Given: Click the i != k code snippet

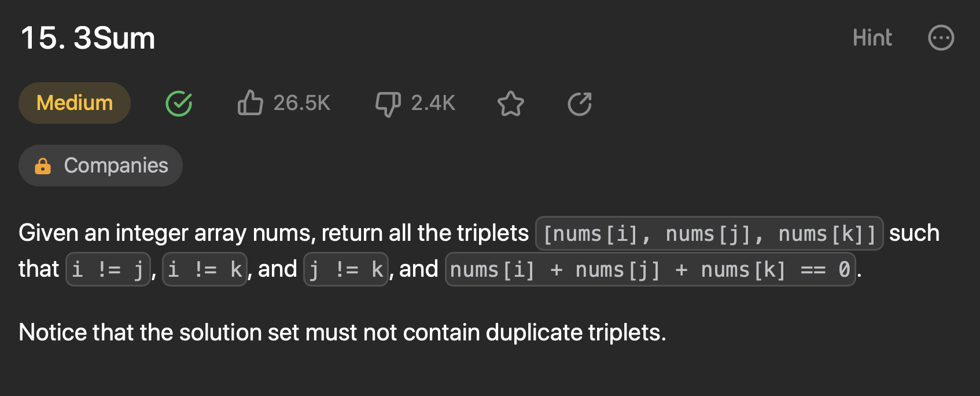Looking at the screenshot, I should 205,269.
